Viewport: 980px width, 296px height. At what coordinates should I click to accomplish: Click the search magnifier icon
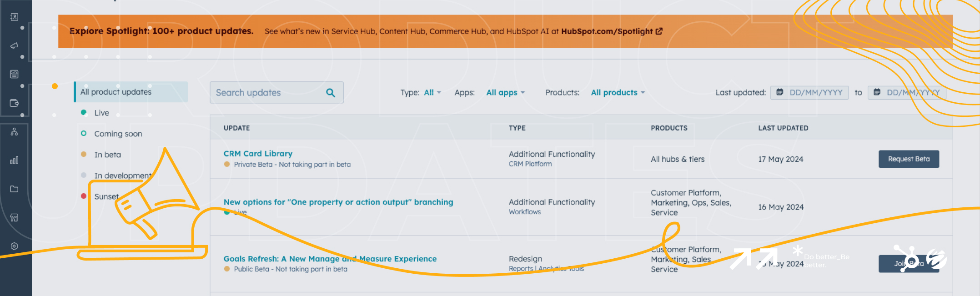tap(331, 93)
